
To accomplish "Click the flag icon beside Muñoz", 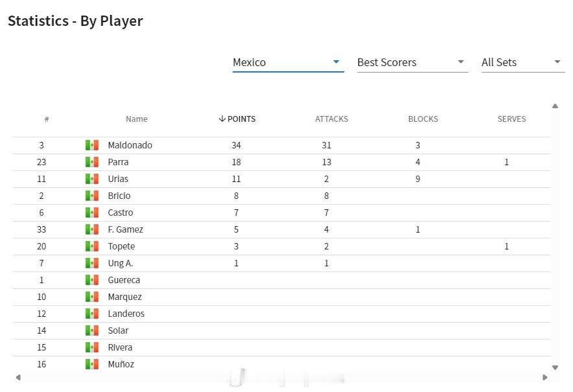I will click(x=92, y=364).
